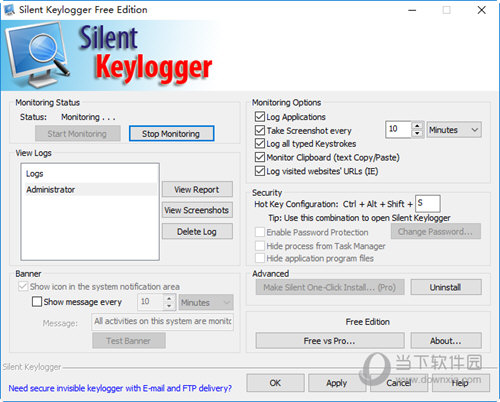Select Administrator in the logs list
This screenshot has height=402, width=500.
pos(90,190)
